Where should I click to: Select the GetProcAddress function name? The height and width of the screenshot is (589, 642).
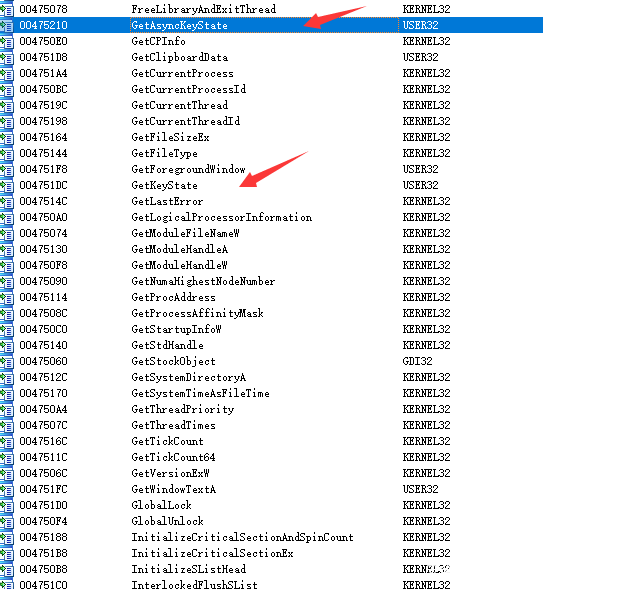[x=173, y=297]
